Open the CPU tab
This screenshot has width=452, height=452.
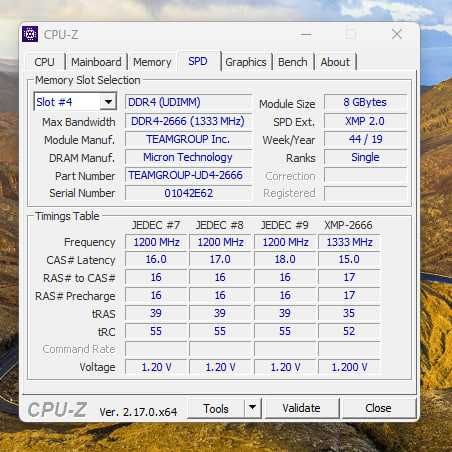click(44, 62)
